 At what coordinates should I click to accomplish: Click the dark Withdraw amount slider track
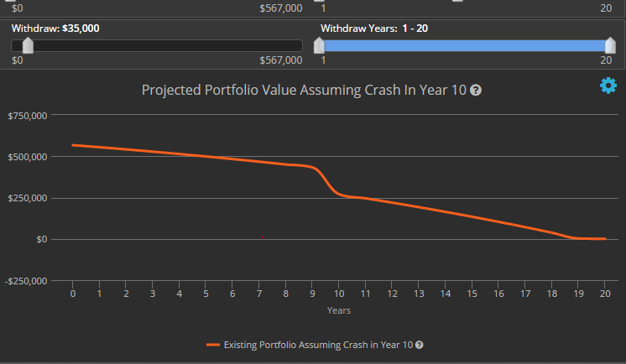[x=168, y=45]
